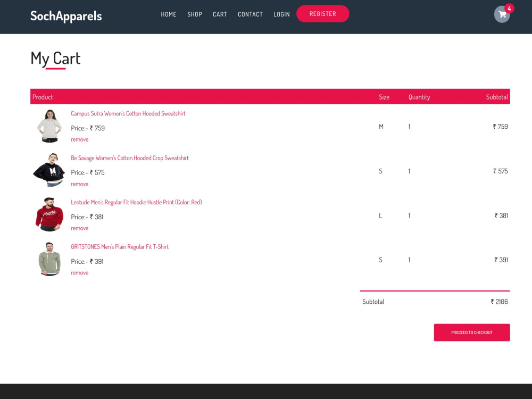Screen dimensions: 532x399
Task: Remove the Campus Sutra sweatshirt from cart
Action: click(x=79, y=139)
